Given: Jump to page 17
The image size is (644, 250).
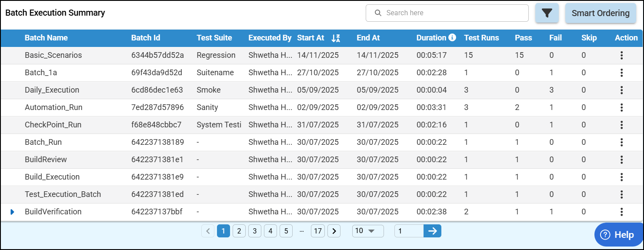Looking at the screenshot, I should (x=318, y=231).
